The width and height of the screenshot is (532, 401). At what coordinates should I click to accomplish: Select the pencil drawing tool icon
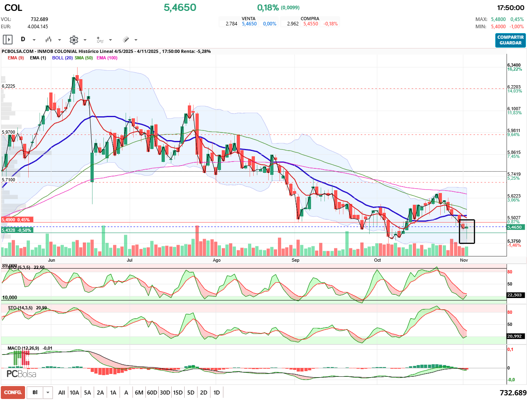click(126, 40)
